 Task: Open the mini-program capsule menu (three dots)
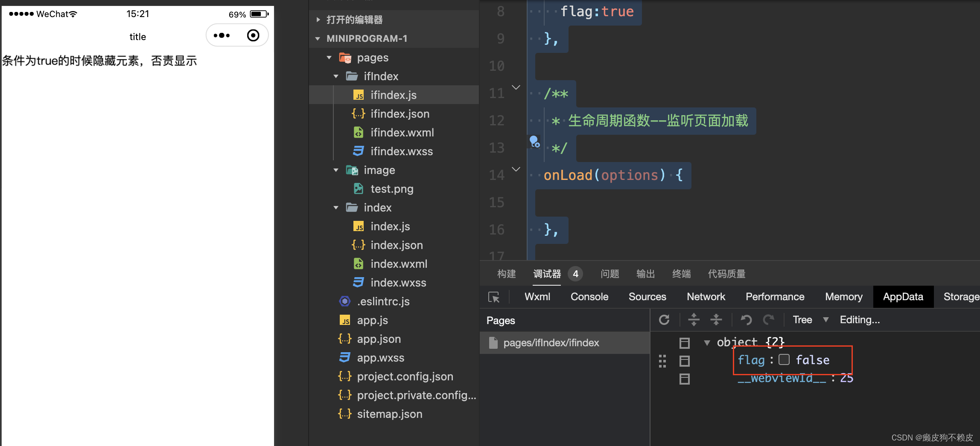pyautogui.click(x=222, y=35)
